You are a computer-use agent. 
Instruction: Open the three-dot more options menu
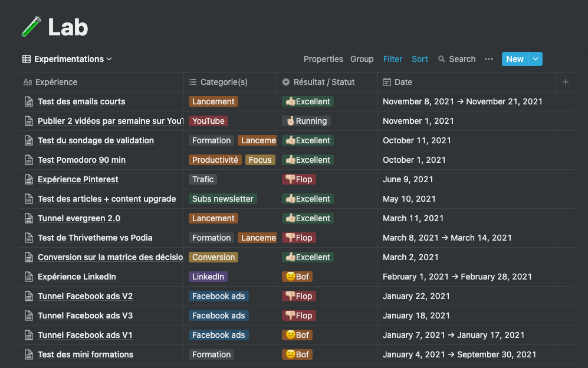click(488, 59)
